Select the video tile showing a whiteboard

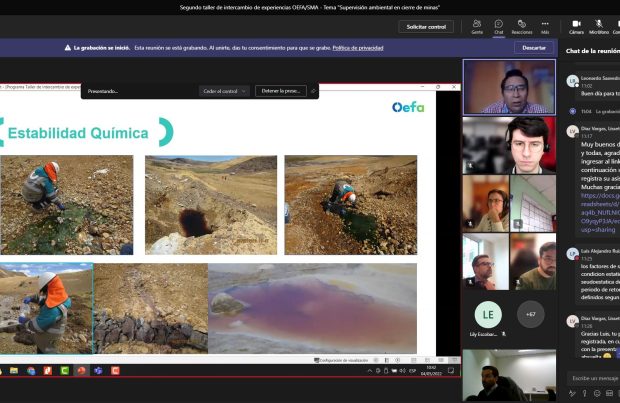click(x=533, y=203)
